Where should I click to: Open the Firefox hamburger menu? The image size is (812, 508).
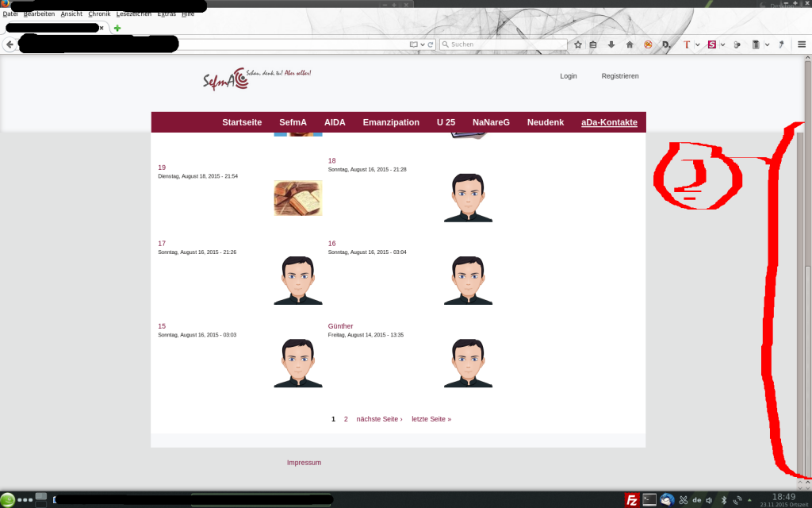tap(802, 44)
